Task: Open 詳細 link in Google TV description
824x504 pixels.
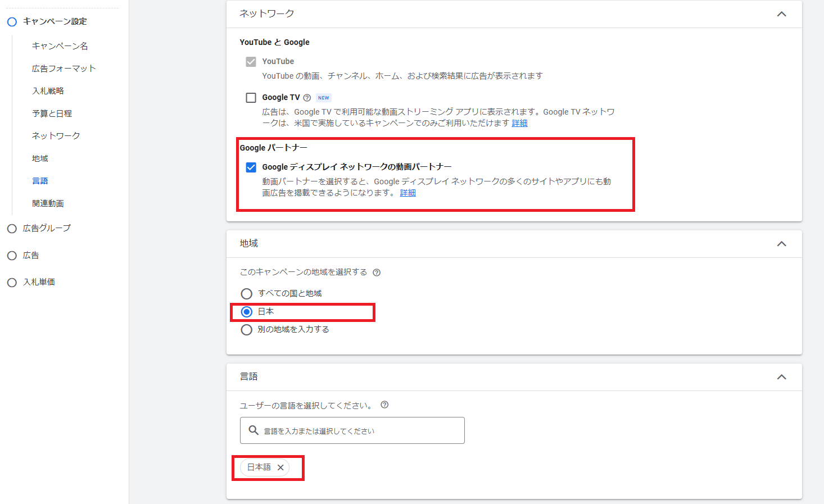Action: coord(519,123)
